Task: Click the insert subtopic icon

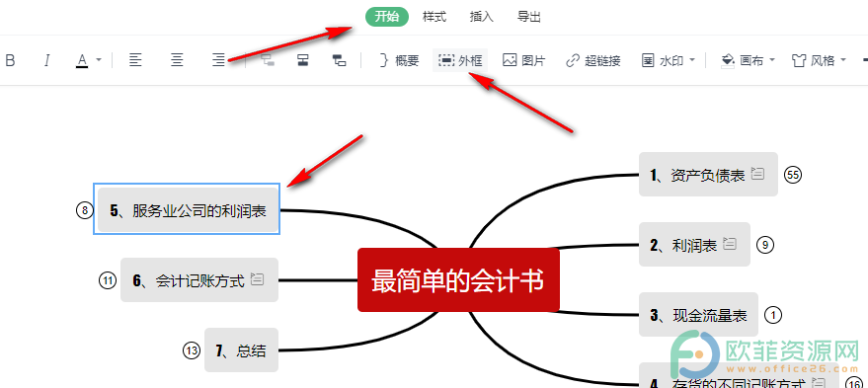Action: tap(268, 60)
